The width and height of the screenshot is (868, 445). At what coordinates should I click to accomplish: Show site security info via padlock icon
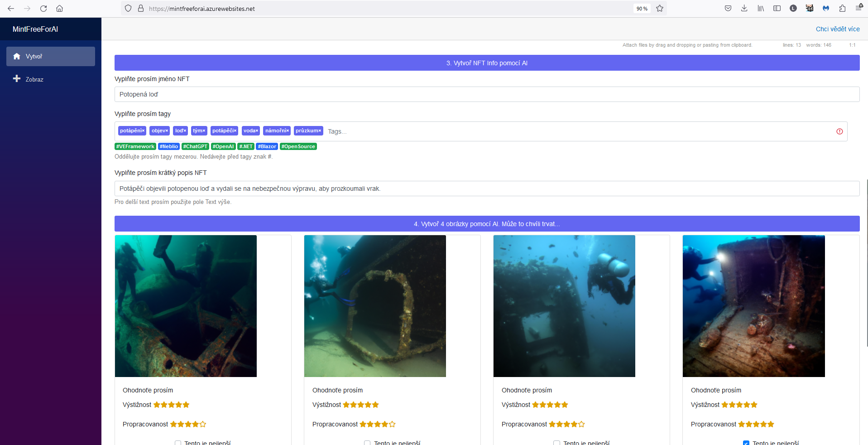tap(140, 9)
